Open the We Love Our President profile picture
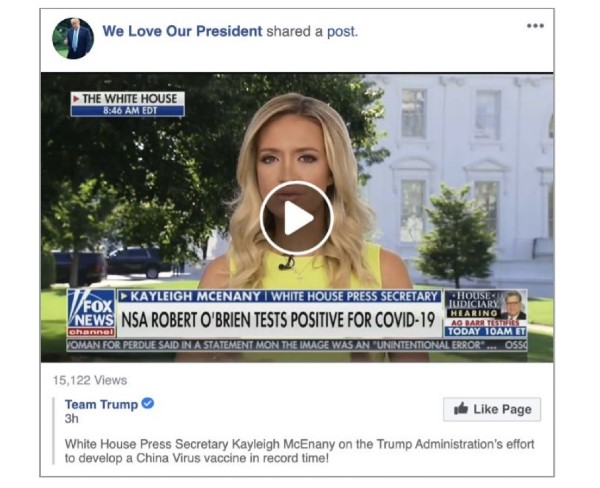Viewport: 600px width, 488px height. 73,38
